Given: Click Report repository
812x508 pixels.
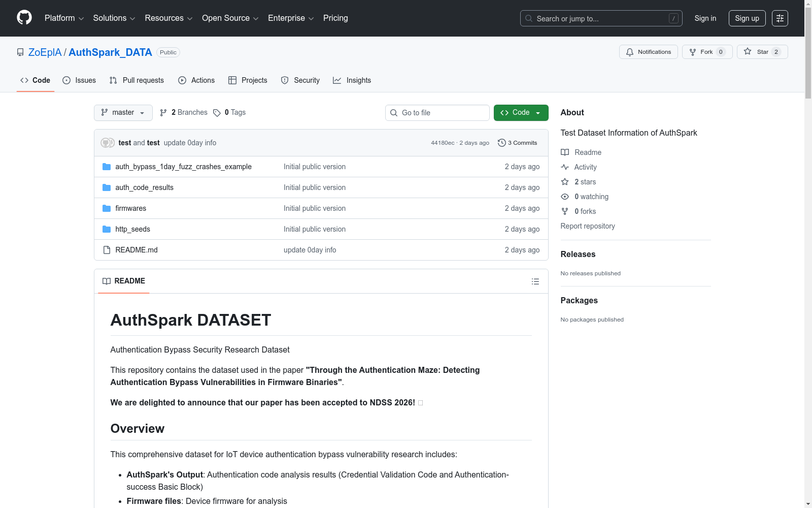Looking at the screenshot, I should point(588,226).
